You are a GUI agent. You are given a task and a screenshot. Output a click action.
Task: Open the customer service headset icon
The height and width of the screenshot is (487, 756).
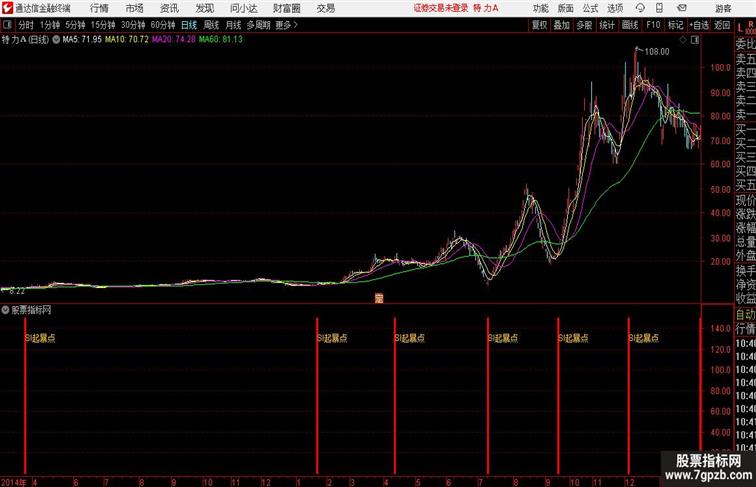click(x=640, y=8)
